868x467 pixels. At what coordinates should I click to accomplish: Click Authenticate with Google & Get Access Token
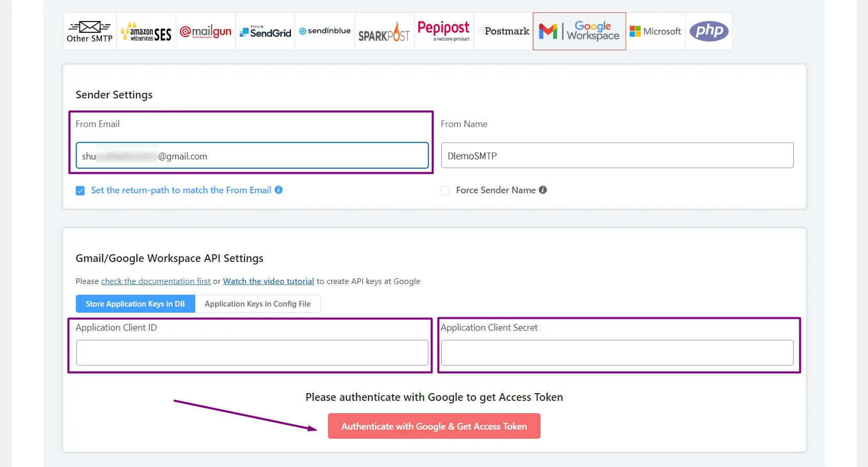[434, 426]
